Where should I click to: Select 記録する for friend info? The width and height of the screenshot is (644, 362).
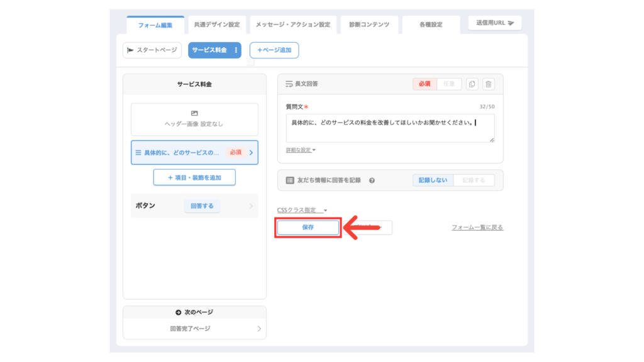[x=474, y=180]
